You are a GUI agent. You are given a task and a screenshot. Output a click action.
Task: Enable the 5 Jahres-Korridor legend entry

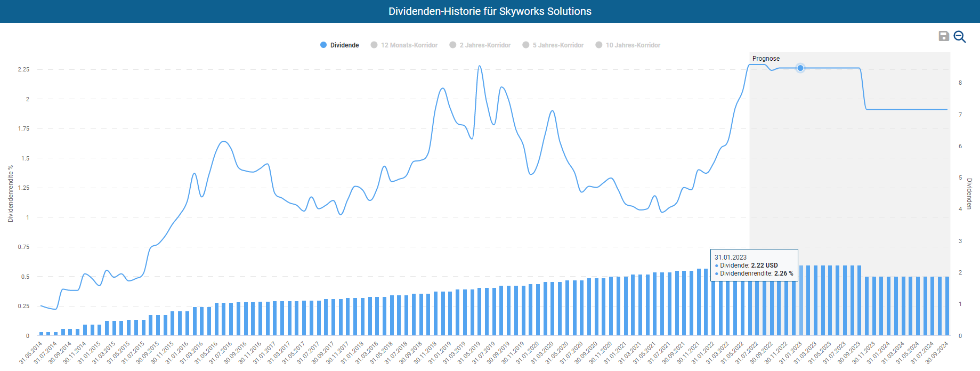[553, 45]
